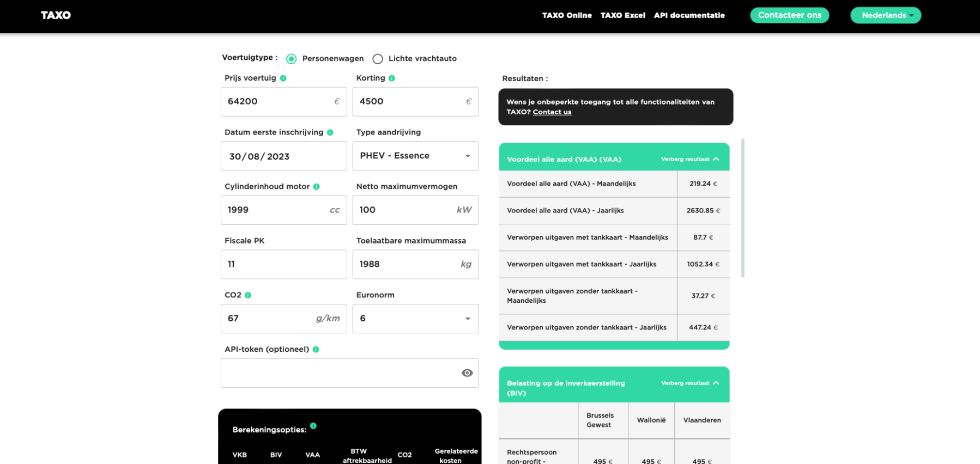Open info icon next to API-token label
980x464 pixels.
coord(316,350)
